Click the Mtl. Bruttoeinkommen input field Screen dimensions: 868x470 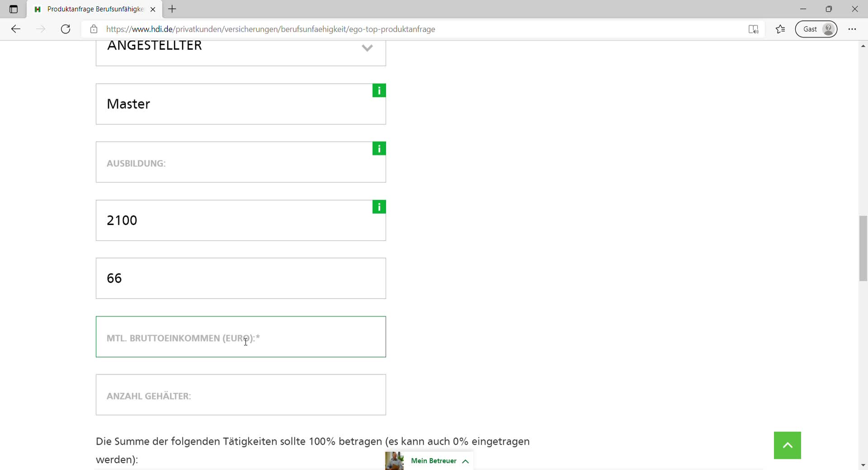241,337
